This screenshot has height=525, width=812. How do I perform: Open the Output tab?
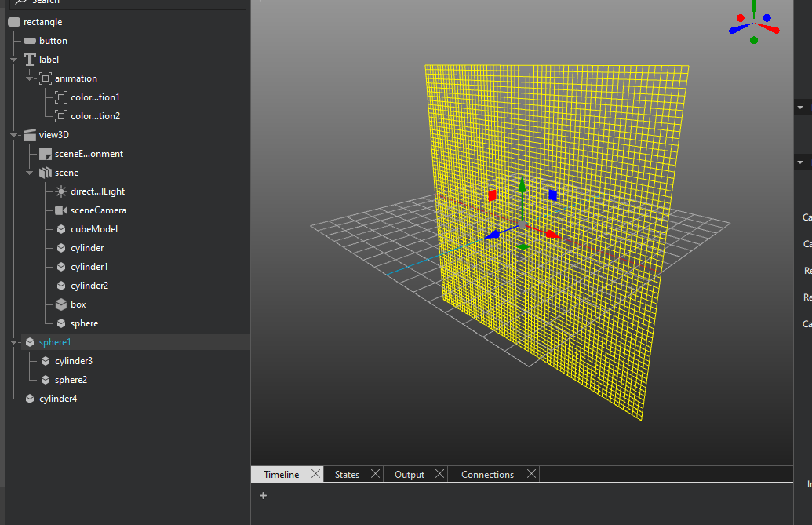click(409, 475)
